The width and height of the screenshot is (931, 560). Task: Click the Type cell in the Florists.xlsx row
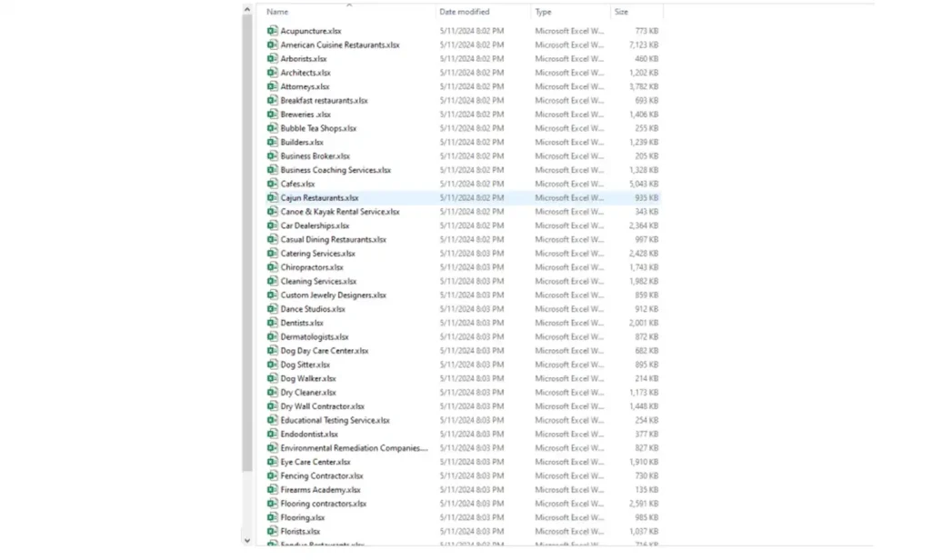pyautogui.click(x=569, y=531)
